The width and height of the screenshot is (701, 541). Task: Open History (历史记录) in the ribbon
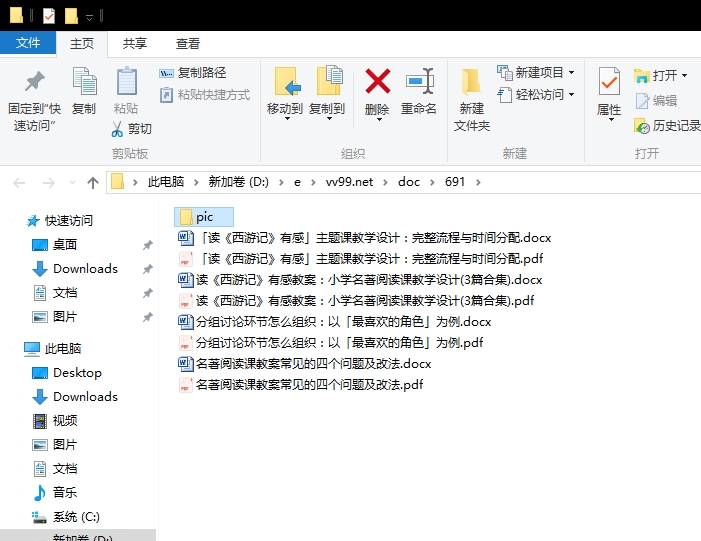tap(667, 126)
